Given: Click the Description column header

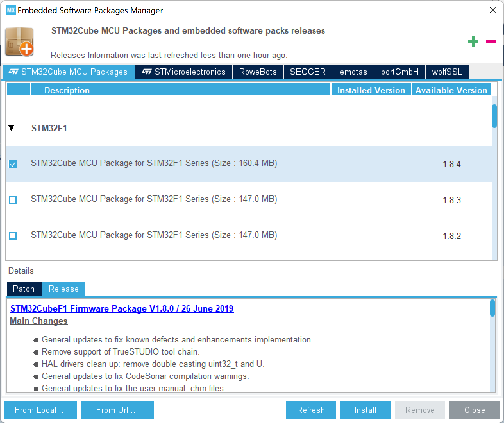Looking at the screenshot, I should (x=181, y=90).
